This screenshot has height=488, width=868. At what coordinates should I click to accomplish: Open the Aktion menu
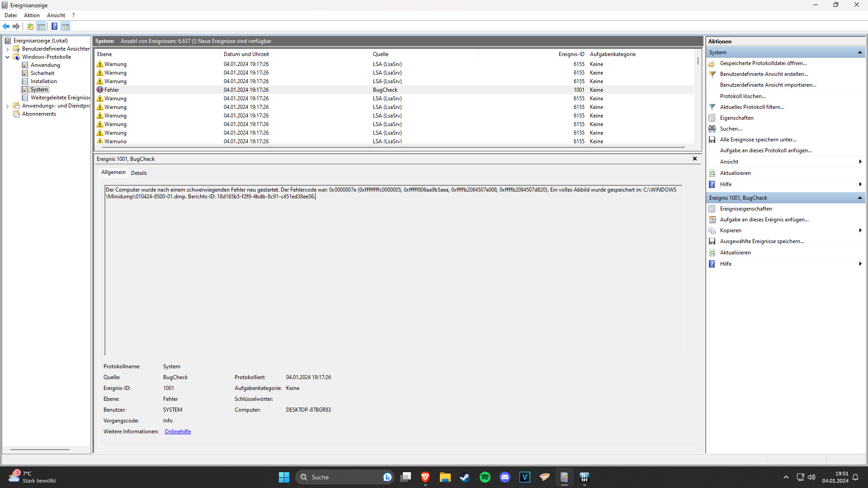coord(32,15)
